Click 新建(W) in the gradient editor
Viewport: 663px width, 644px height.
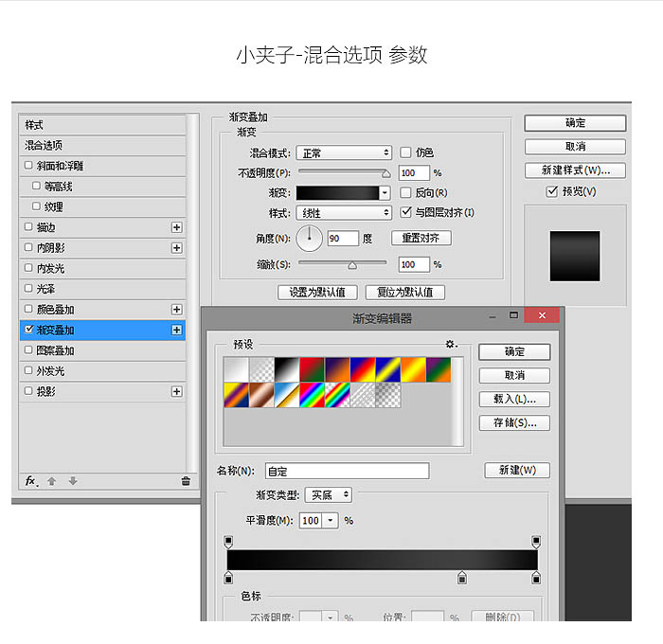tap(517, 470)
